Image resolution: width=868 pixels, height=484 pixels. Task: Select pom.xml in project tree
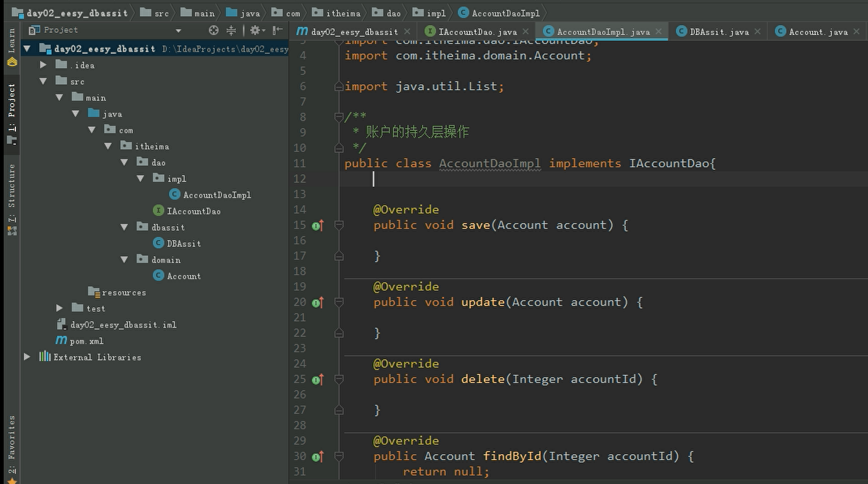pos(80,341)
